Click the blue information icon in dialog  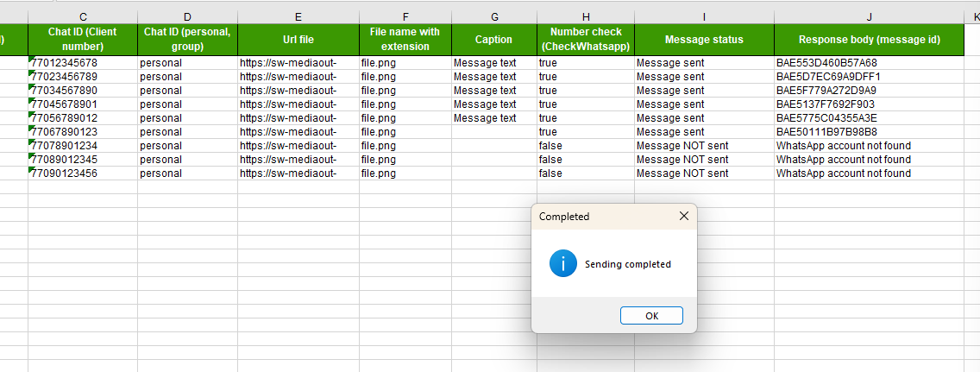[x=562, y=264]
